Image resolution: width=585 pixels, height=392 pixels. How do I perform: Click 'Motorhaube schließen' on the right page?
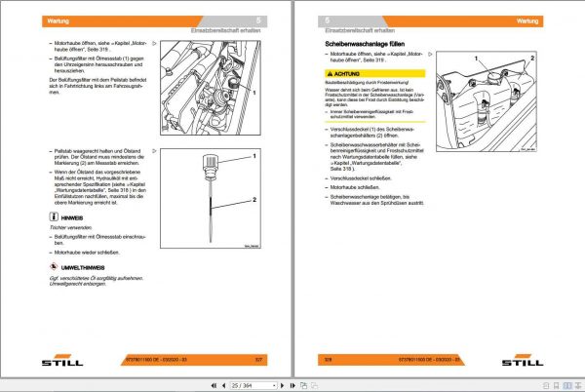355,187
